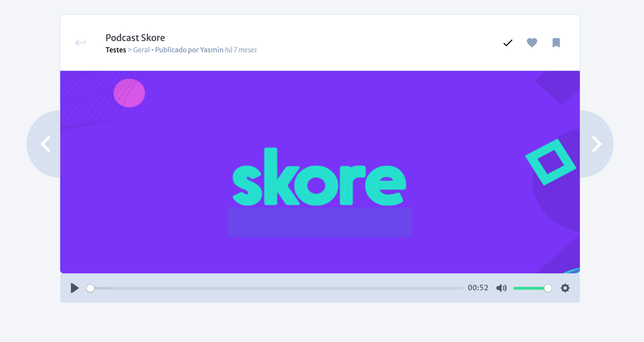Open the Geral section link
Image resolution: width=644 pixels, height=342 pixels.
pos(141,50)
